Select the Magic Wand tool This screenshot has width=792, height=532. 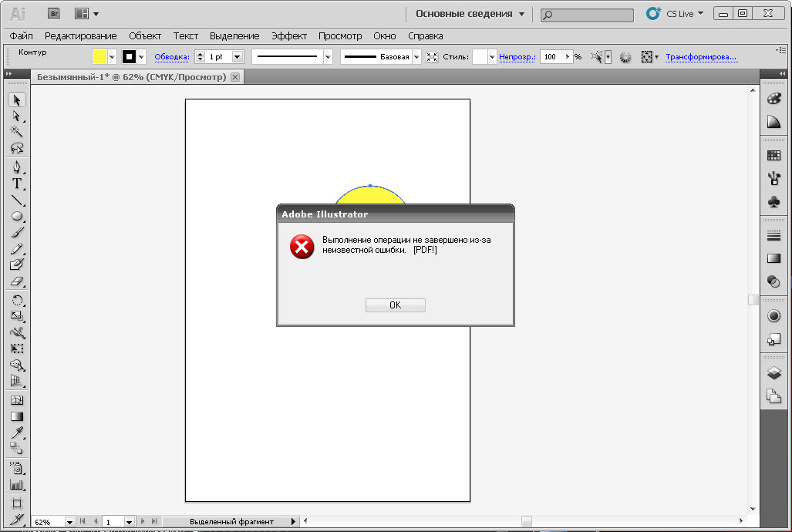(x=17, y=131)
